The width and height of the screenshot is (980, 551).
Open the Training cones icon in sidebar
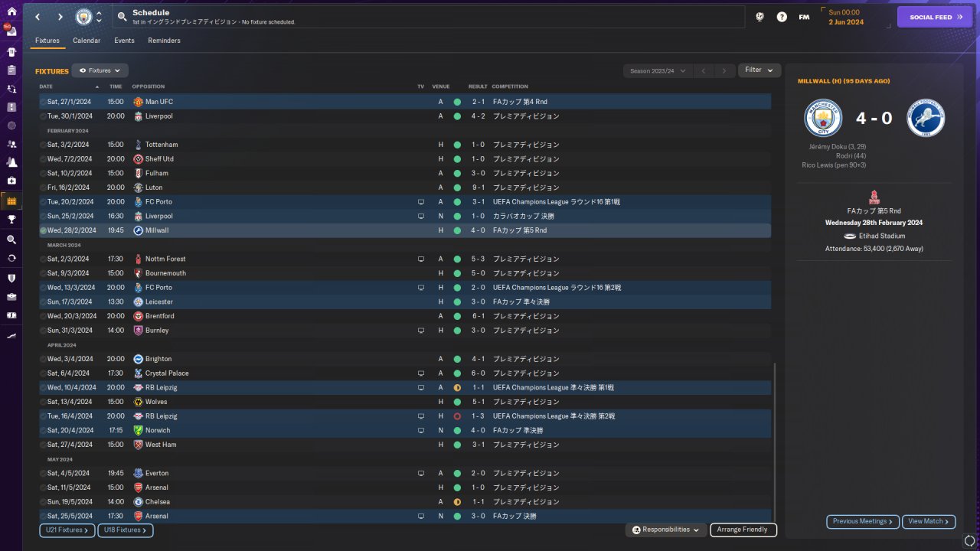[x=11, y=162]
